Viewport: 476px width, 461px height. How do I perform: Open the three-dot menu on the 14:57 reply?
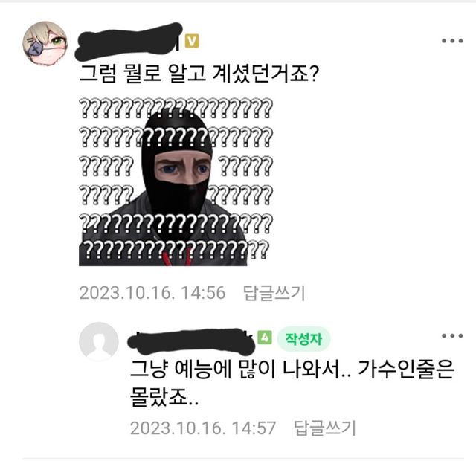point(452,335)
